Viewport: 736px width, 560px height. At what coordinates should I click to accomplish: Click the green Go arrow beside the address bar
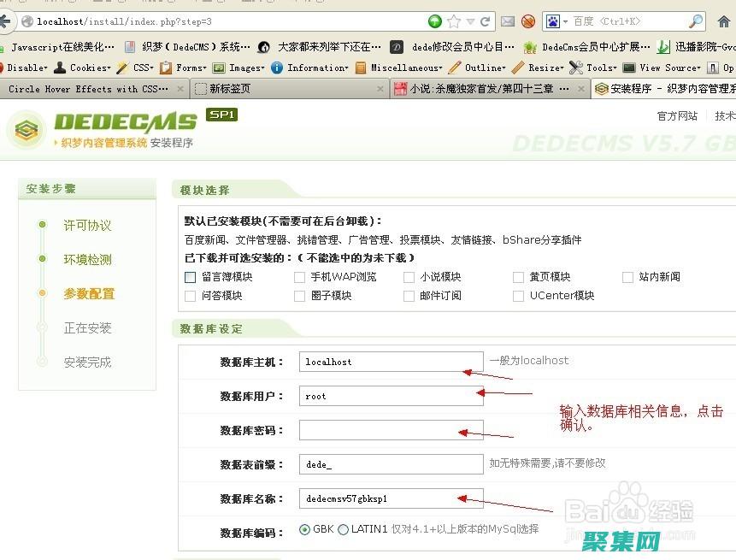pos(434,21)
